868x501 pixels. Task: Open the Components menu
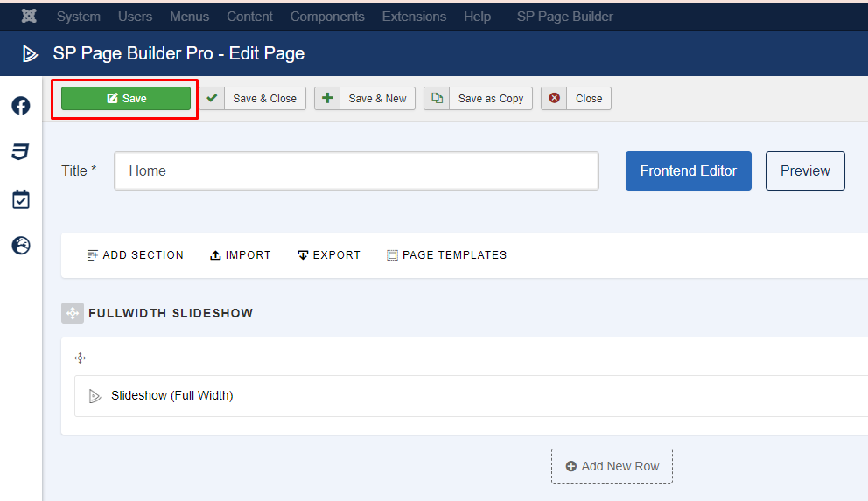[x=327, y=17]
